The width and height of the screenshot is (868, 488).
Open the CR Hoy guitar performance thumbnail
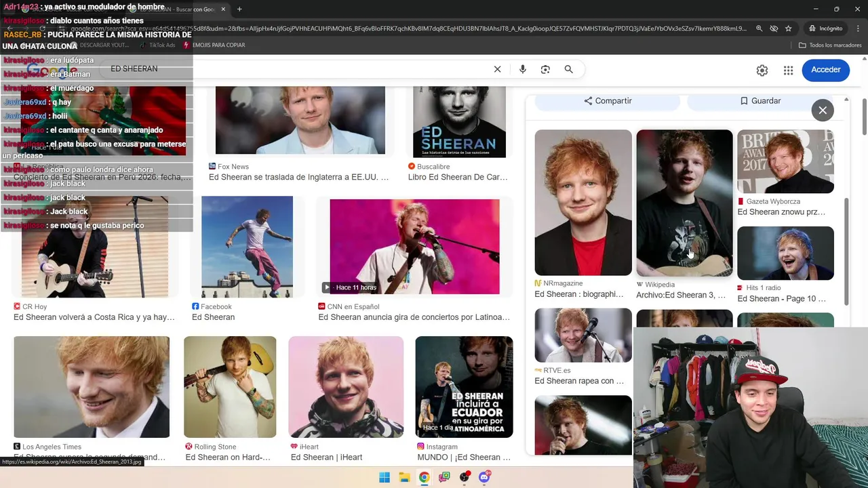pyautogui.click(x=95, y=247)
